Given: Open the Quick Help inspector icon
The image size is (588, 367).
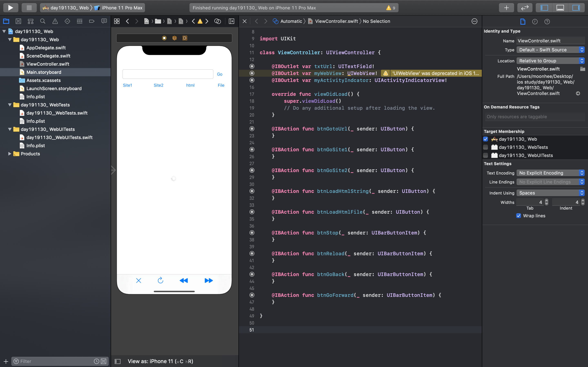Looking at the screenshot, I should [547, 22].
